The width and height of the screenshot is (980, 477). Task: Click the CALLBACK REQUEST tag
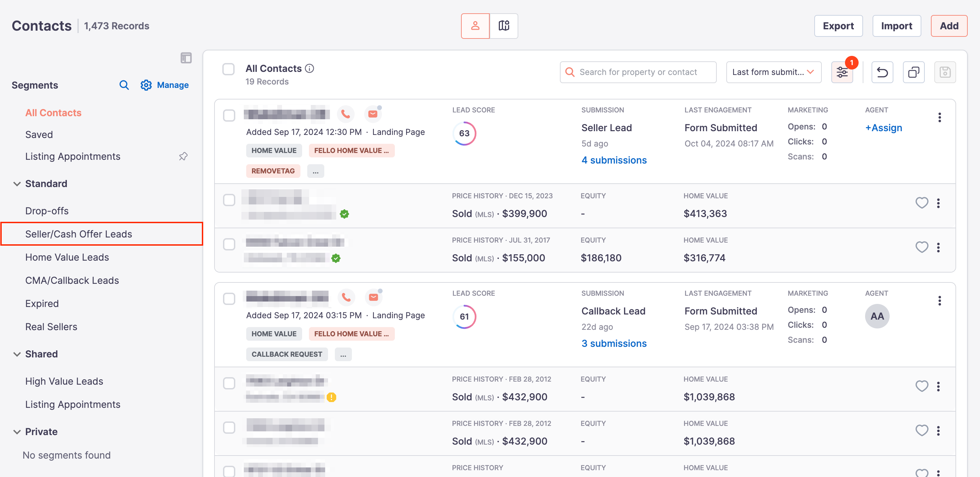[x=287, y=354]
